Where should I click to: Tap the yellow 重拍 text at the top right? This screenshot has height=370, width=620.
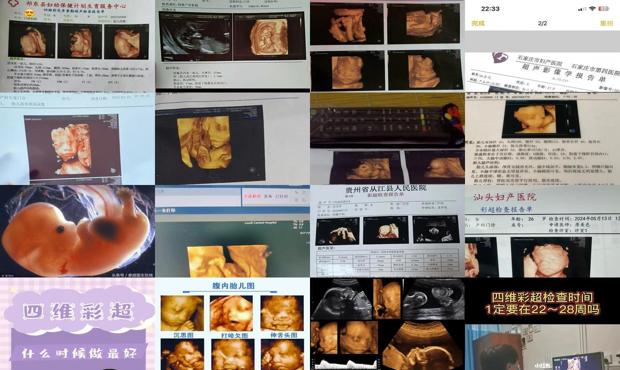[x=606, y=23]
